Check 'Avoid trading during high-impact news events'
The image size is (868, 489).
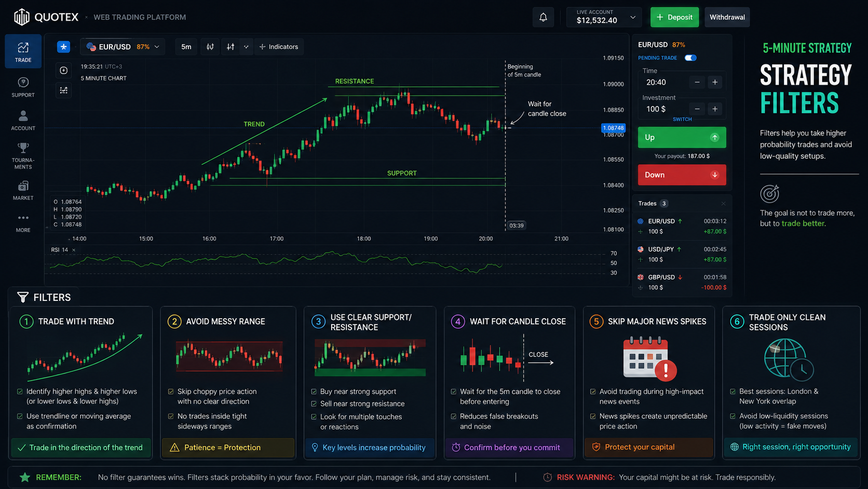click(593, 392)
